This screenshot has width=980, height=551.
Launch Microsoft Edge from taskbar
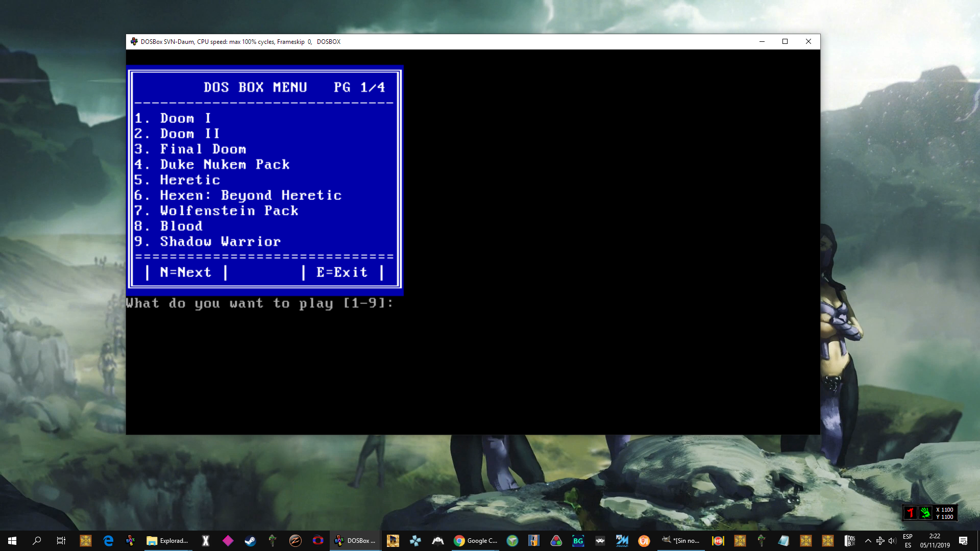point(108,541)
